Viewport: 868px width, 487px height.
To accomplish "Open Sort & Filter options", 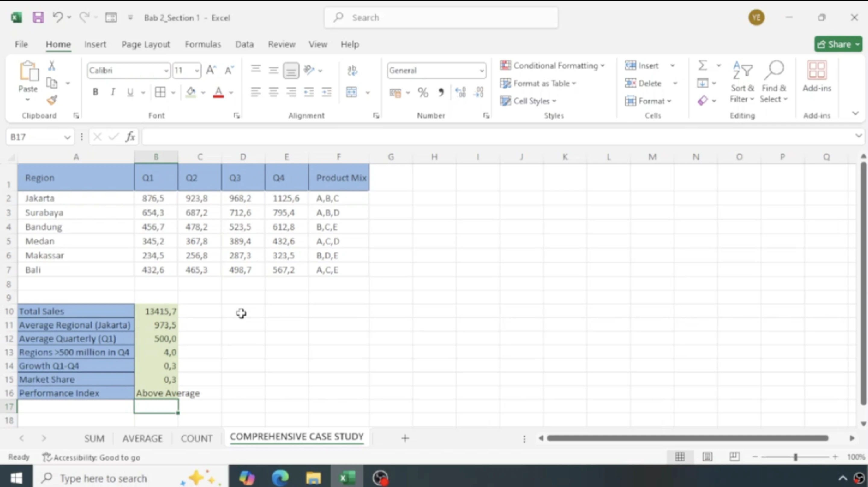I will point(742,81).
